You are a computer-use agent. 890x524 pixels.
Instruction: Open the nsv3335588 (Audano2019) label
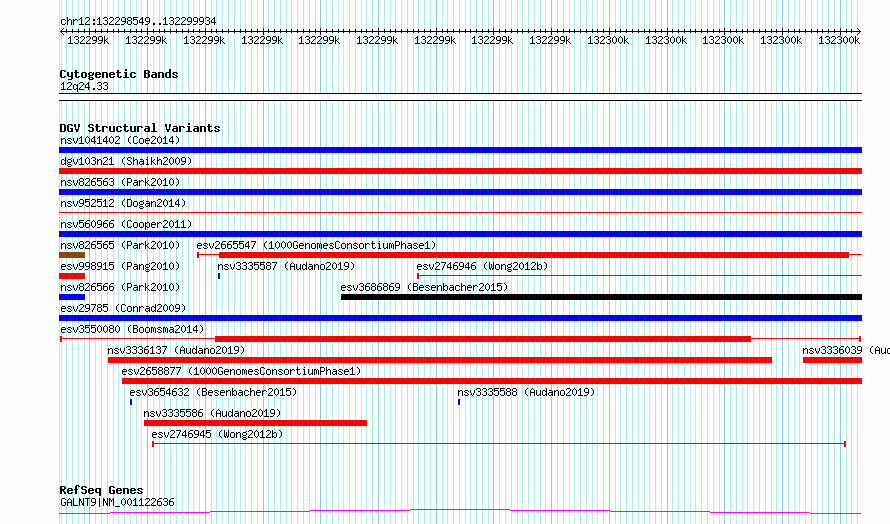click(x=526, y=392)
